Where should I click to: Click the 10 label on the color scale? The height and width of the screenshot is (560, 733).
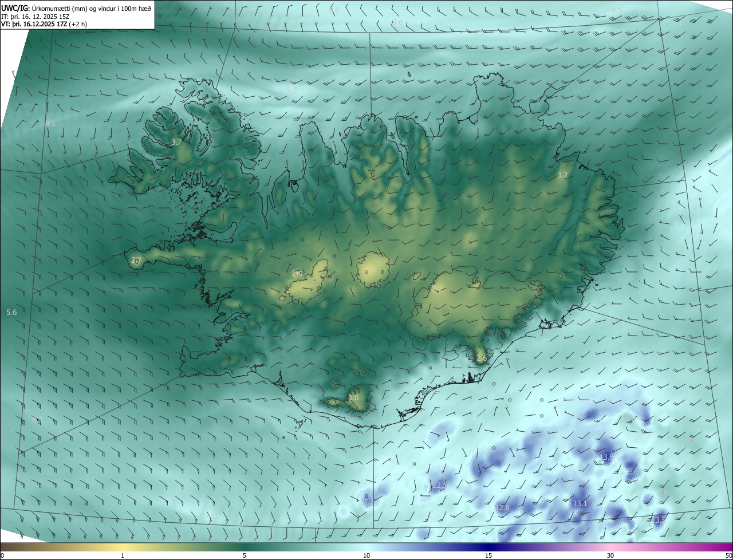[x=366, y=555]
